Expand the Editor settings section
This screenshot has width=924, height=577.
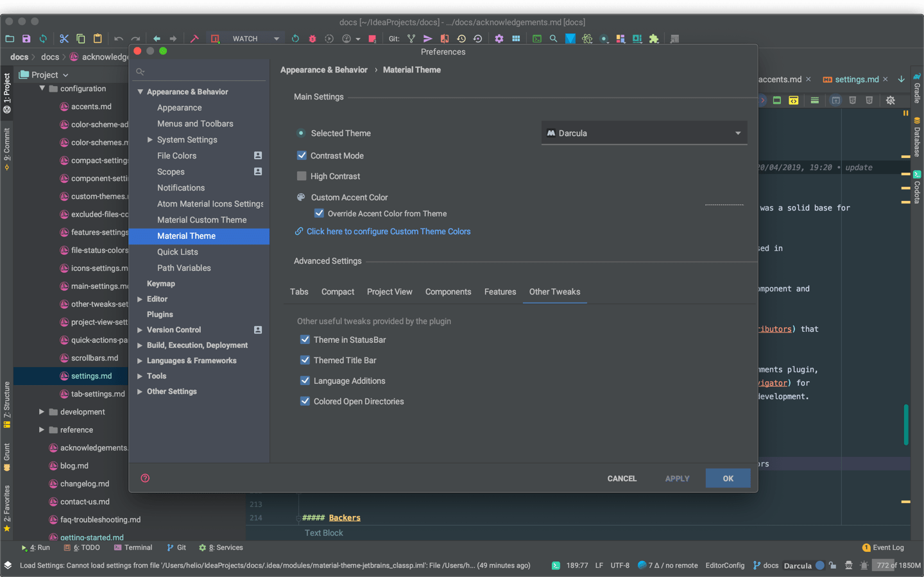tap(140, 299)
